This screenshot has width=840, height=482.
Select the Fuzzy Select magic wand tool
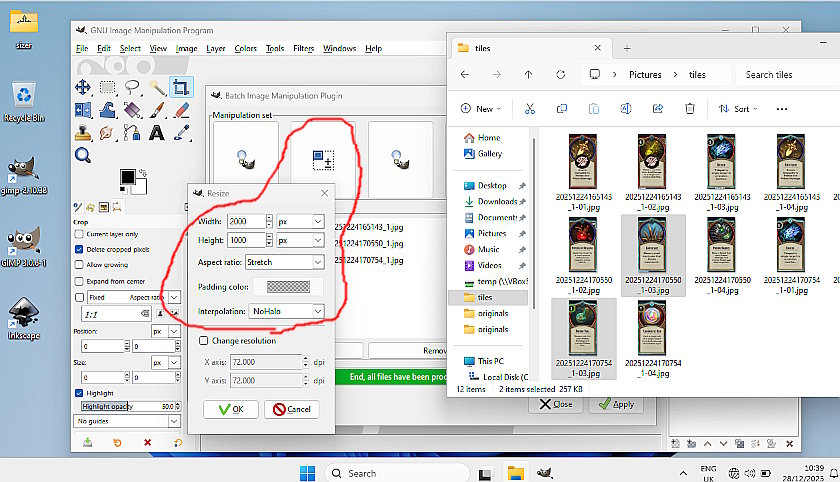(x=157, y=87)
